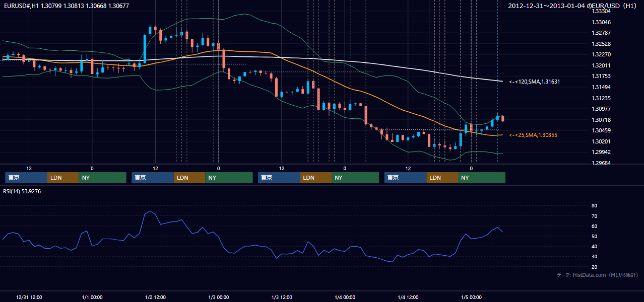Click RSI scale value 60
The height and width of the screenshot is (302, 644).
click(x=595, y=226)
